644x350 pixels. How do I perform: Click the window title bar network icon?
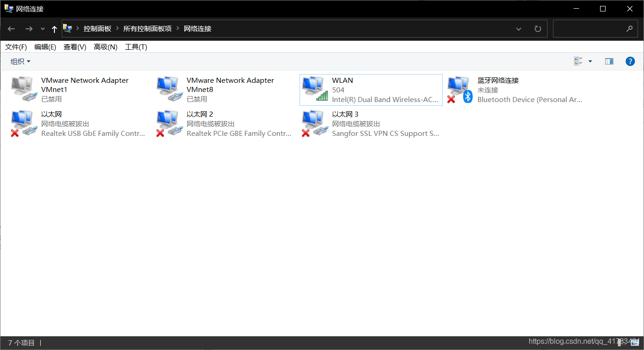(x=9, y=9)
